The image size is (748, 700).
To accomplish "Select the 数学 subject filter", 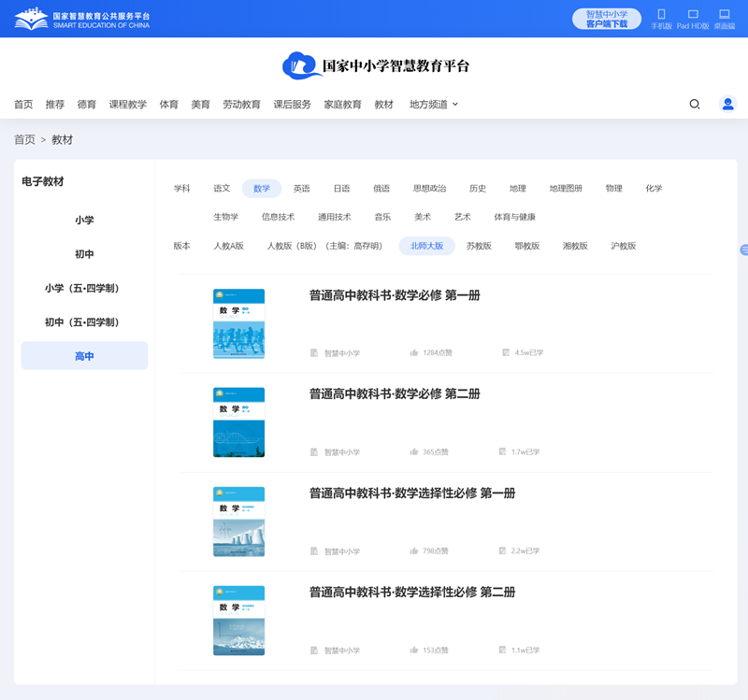I will click(262, 188).
